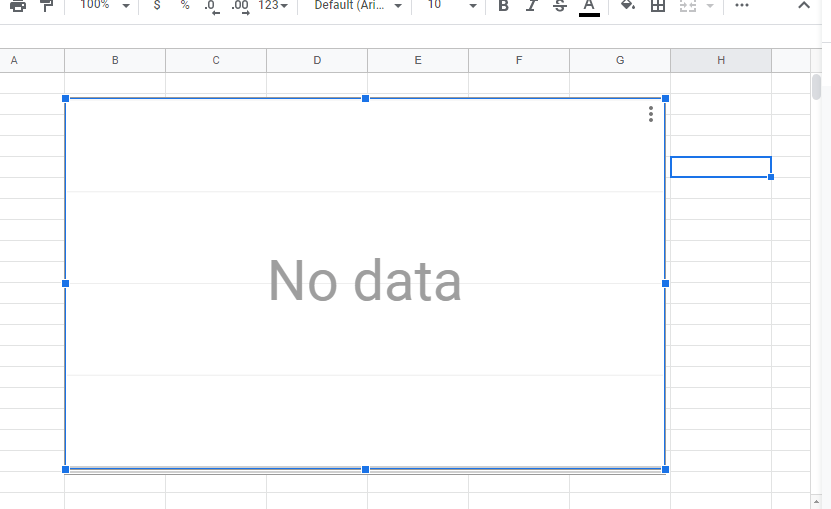This screenshot has height=509, width=831.
Task: Hide the menus with the up chevron
Action: (x=804, y=5)
